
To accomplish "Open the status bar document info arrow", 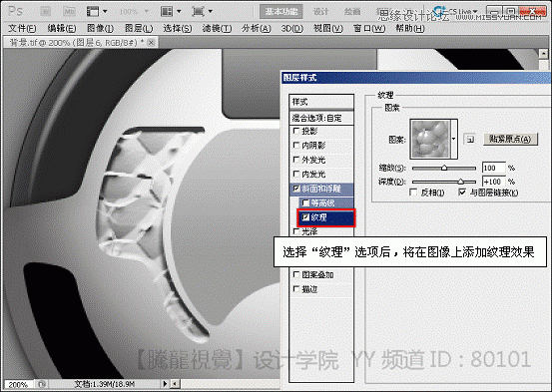I will [165, 384].
